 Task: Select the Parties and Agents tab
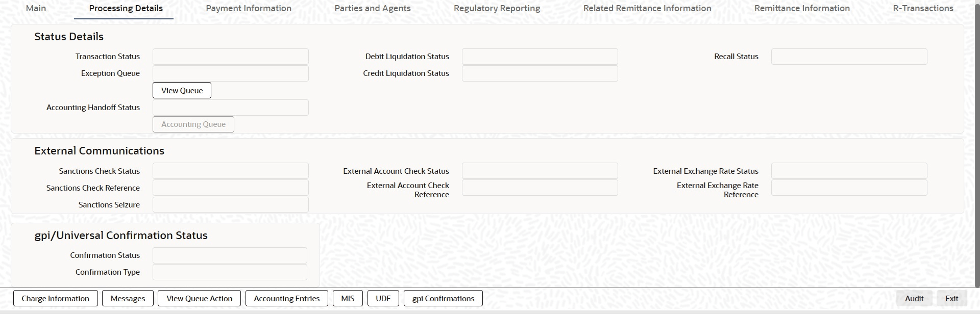coord(373,8)
